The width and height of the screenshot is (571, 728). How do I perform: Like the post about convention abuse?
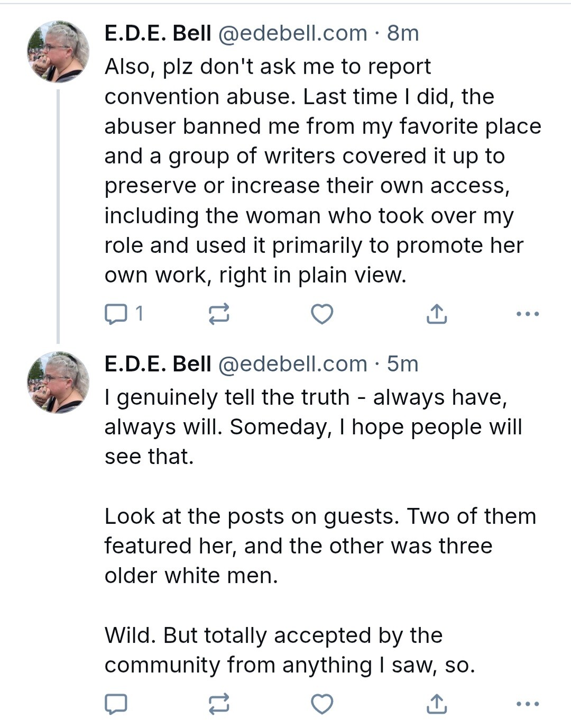pos(321,314)
